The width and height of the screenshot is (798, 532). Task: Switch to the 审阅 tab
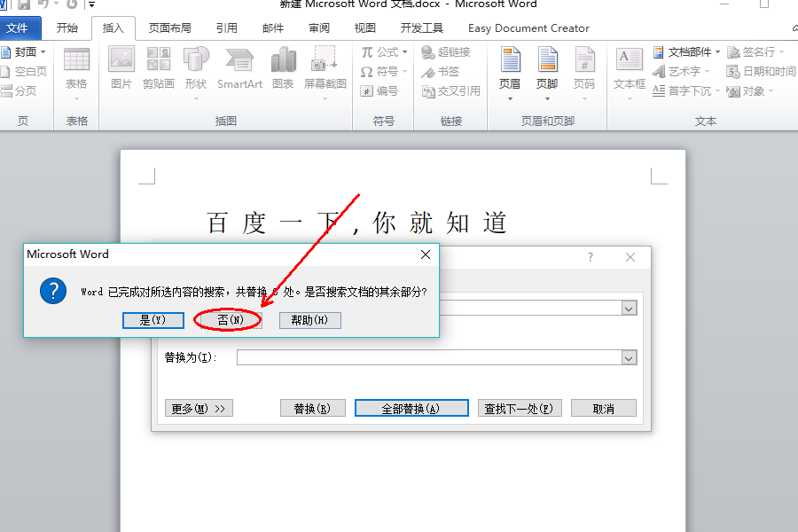(x=319, y=28)
